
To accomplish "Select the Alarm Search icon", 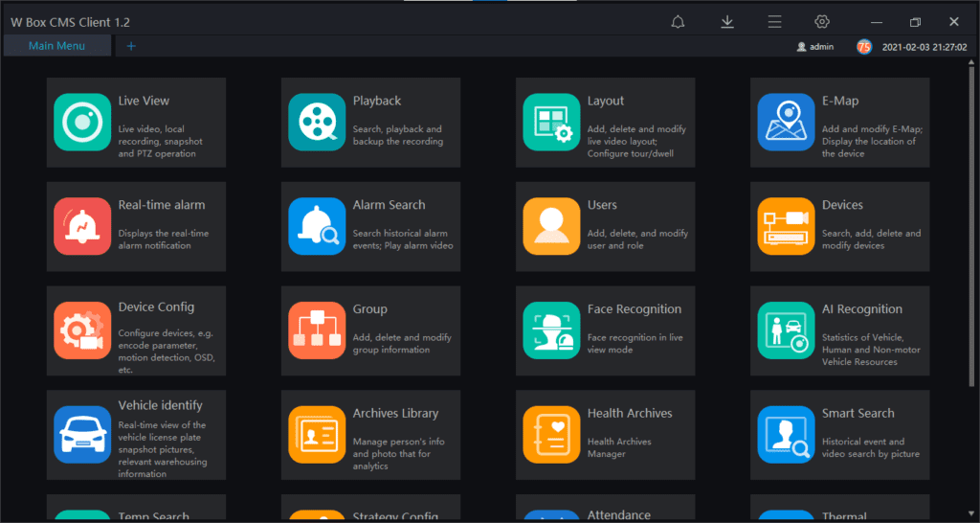I will [x=317, y=226].
